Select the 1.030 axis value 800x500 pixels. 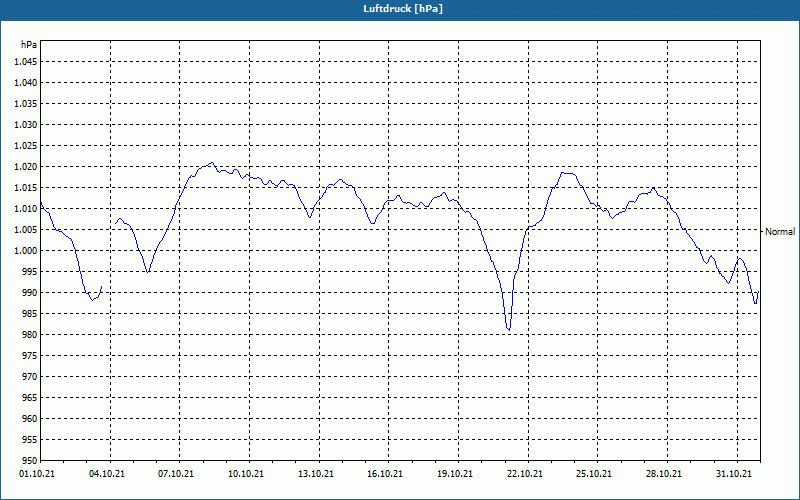pos(26,124)
